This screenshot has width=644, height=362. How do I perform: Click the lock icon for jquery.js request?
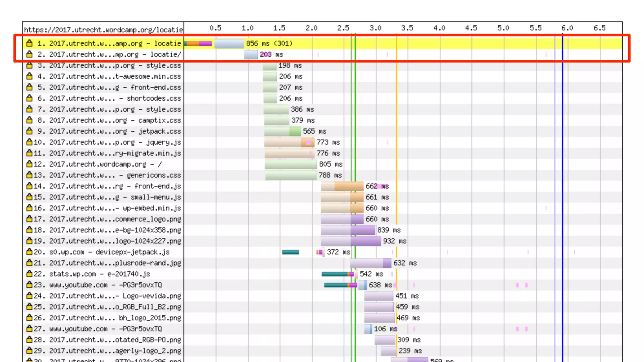click(30, 142)
